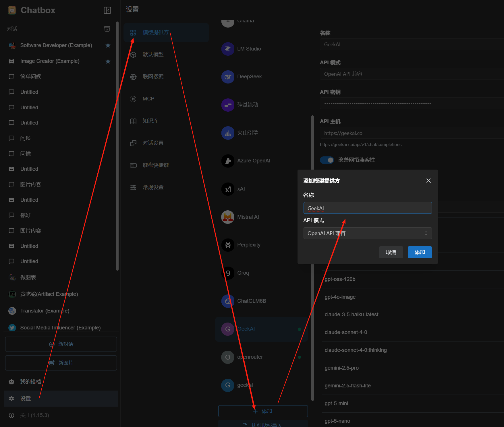This screenshot has width=504, height=427.
Task: Select the 硅基流动 provider icon
Action: pos(228,105)
